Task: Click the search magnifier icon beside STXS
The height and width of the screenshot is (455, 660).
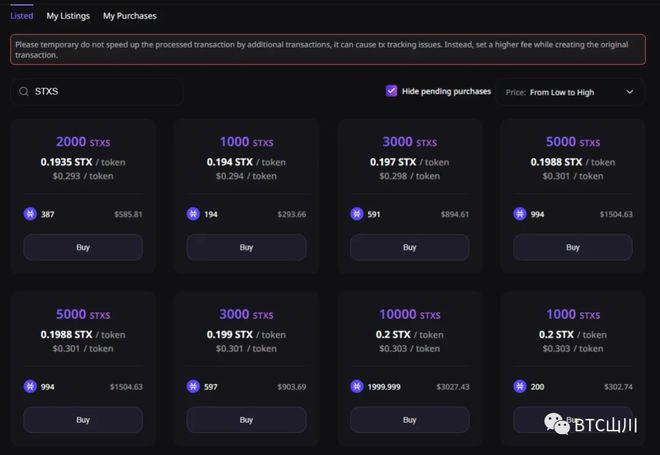Action: pyautogui.click(x=24, y=91)
